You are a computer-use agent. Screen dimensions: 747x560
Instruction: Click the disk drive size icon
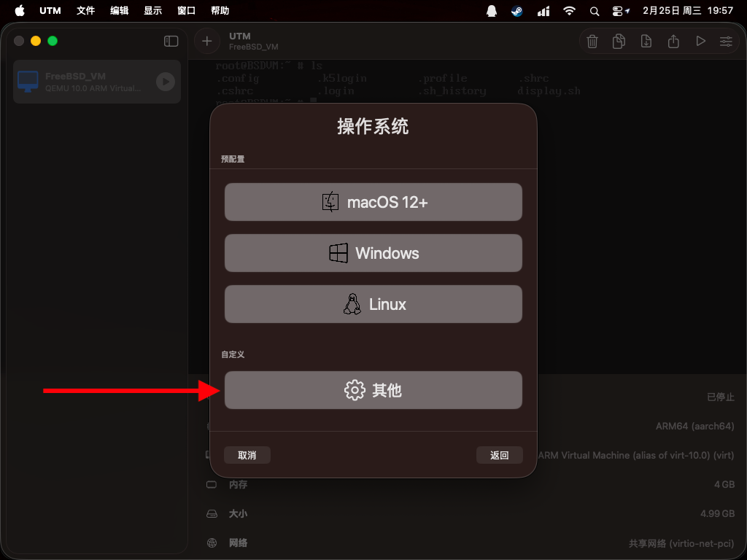pyautogui.click(x=212, y=514)
